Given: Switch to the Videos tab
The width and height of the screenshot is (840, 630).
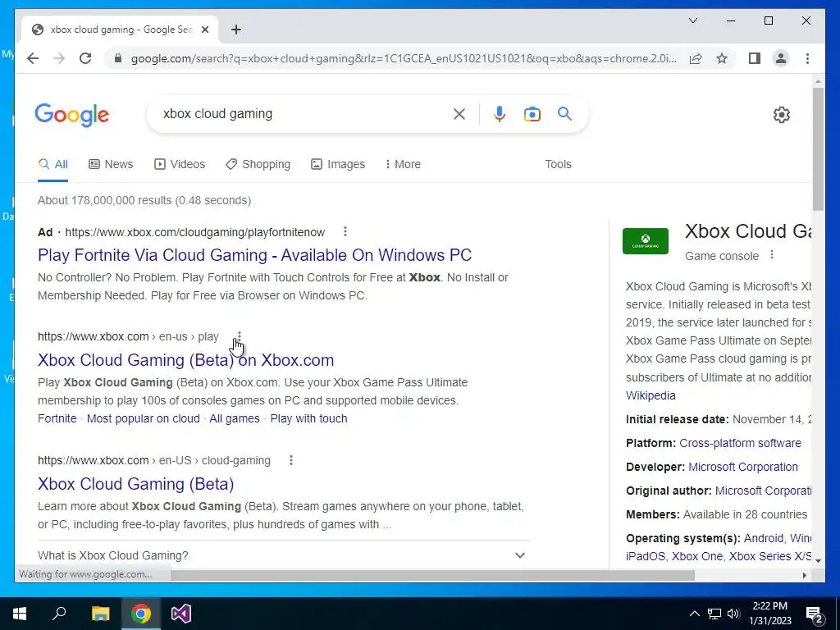Looking at the screenshot, I should (180, 164).
